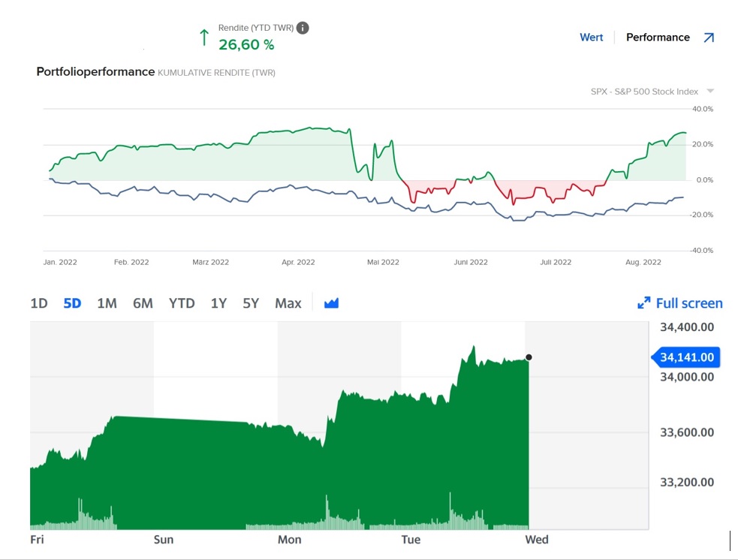Click the Full screen link
The height and width of the screenshot is (560, 738).
click(688, 303)
